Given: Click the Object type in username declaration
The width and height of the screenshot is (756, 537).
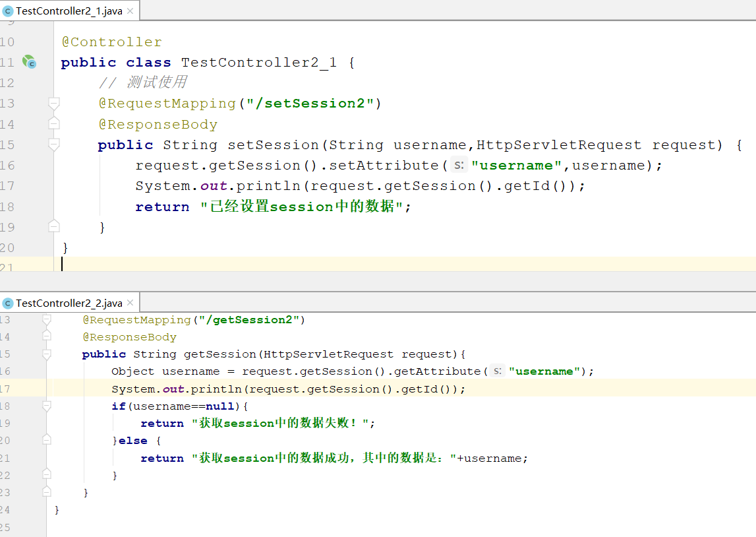Looking at the screenshot, I should pyautogui.click(x=133, y=371).
